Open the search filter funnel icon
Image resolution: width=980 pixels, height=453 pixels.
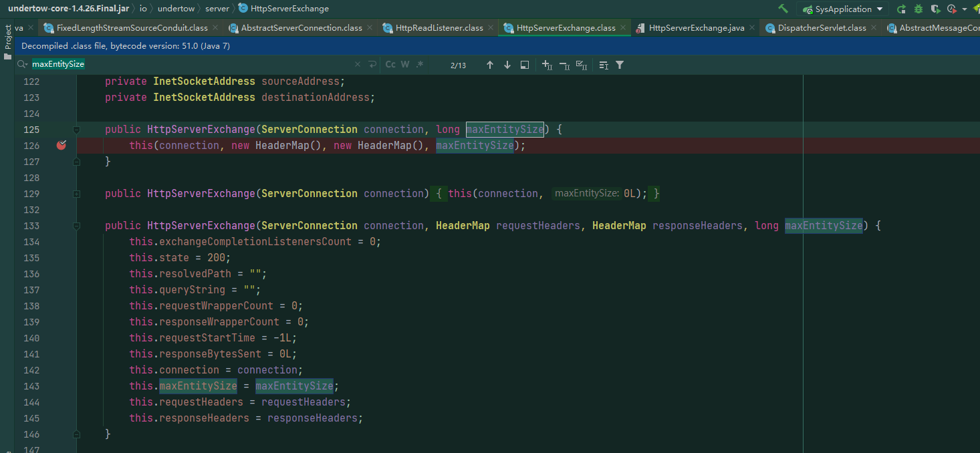[x=620, y=64]
